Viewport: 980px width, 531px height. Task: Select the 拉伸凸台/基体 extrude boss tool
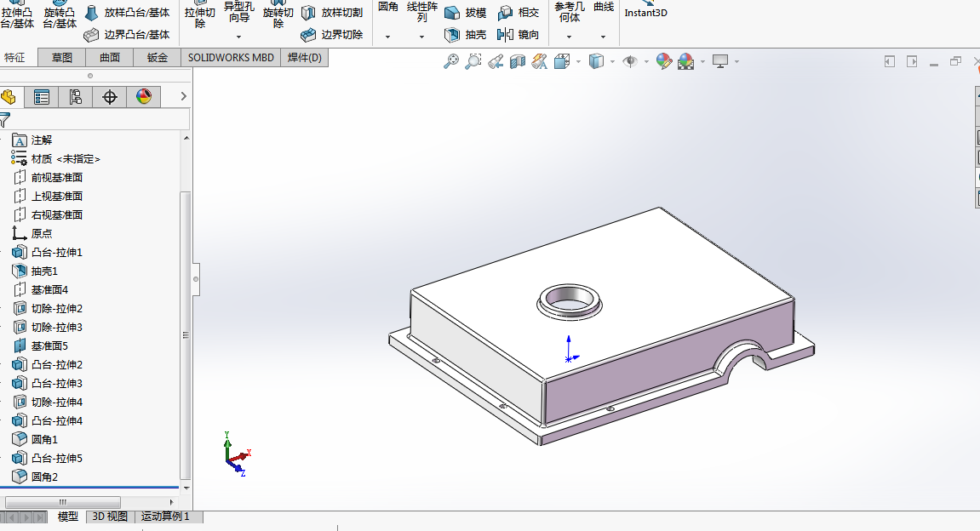click(17, 15)
